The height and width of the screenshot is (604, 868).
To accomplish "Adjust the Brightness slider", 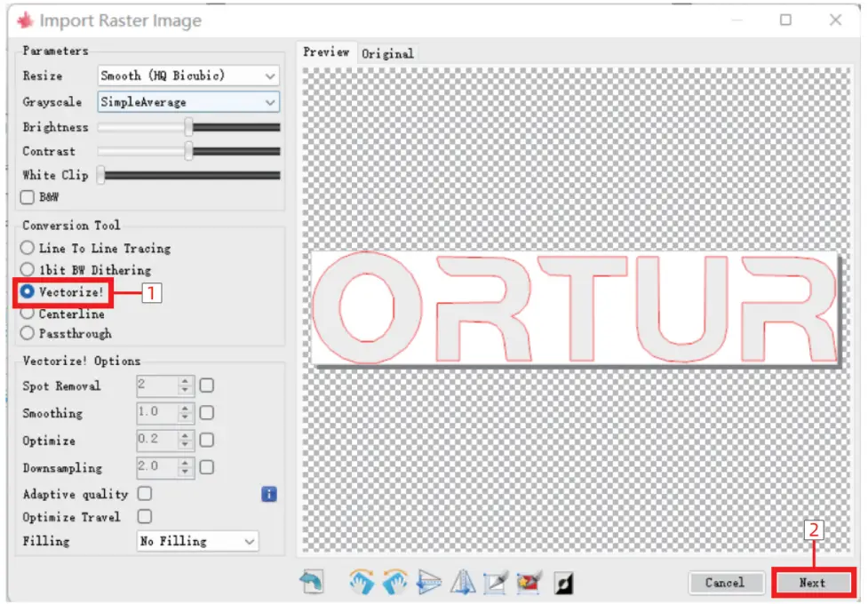I will 187,127.
